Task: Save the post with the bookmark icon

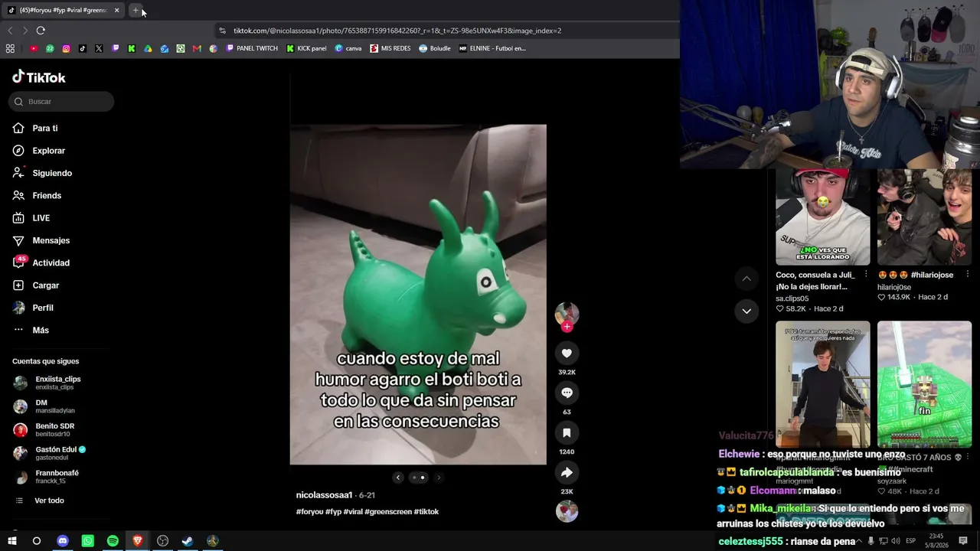Action: (x=567, y=432)
